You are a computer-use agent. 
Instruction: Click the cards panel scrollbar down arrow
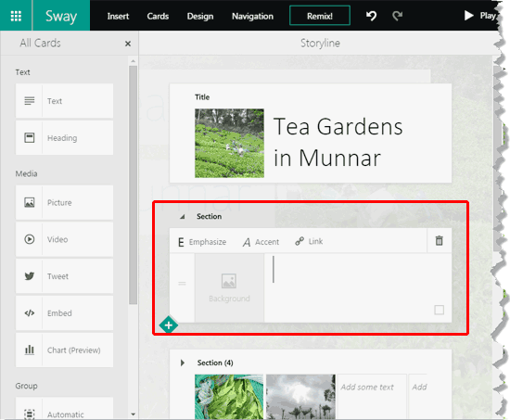tap(133, 414)
